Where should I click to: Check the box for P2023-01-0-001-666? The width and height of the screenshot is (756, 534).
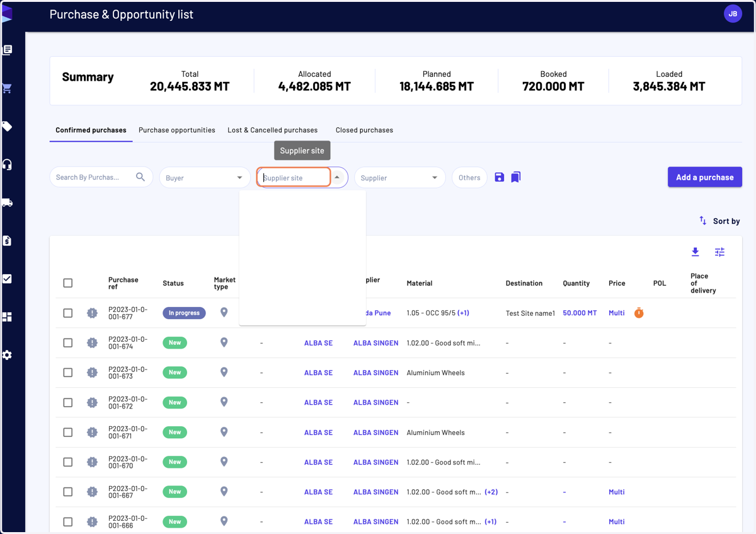click(x=68, y=522)
